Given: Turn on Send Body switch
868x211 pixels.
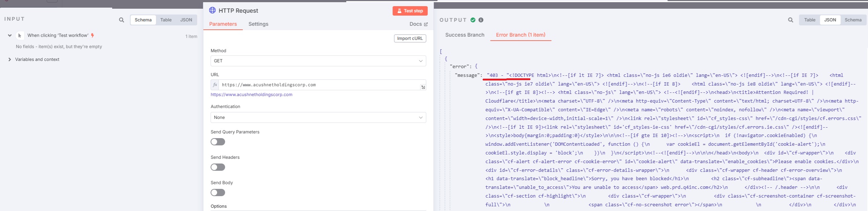Looking at the screenshot, I should pyautogui.click(x=218, y=193).
